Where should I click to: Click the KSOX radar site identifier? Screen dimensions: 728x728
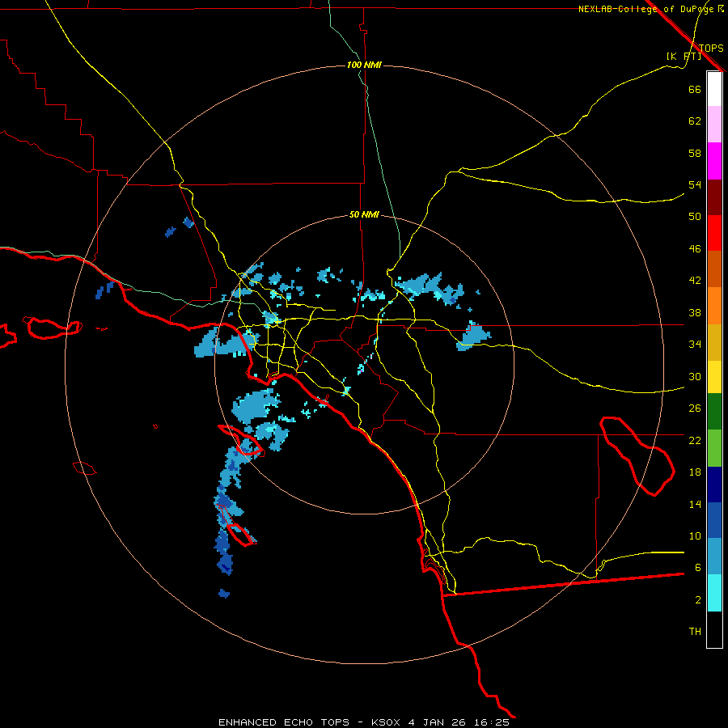385,722
